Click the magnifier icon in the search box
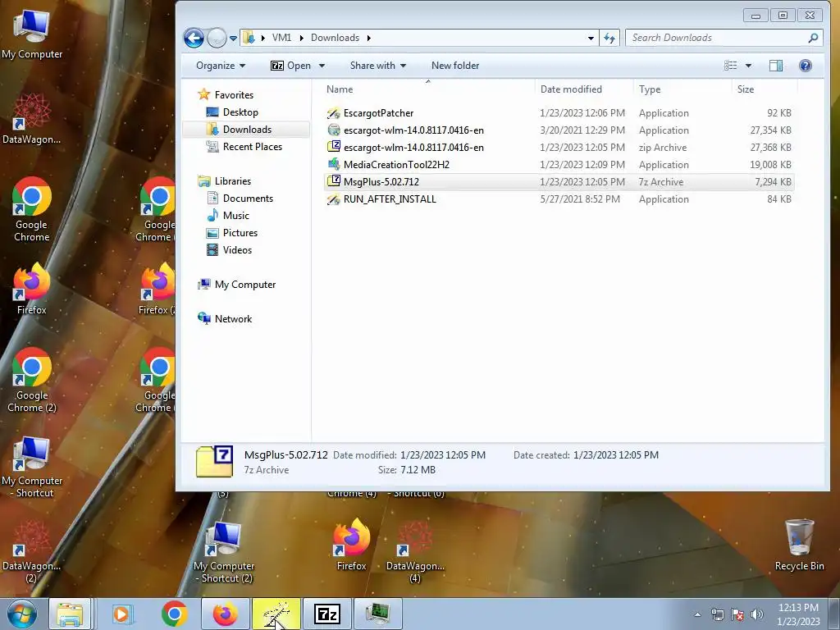The width and height of the screenshot is (840, 630). tap(813, 38)
